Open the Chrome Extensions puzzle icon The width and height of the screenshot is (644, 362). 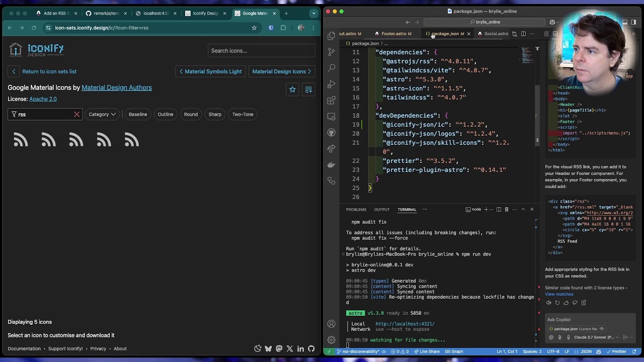(283, 28)
